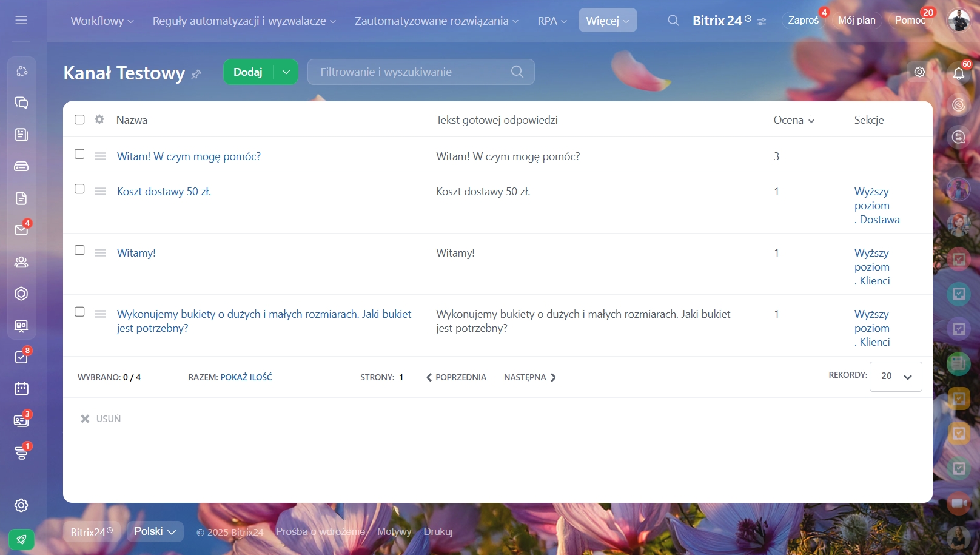Screen dimensions: 980x555
Task: Click Mój plan in top bar
Action: click(x=856, y=20)
